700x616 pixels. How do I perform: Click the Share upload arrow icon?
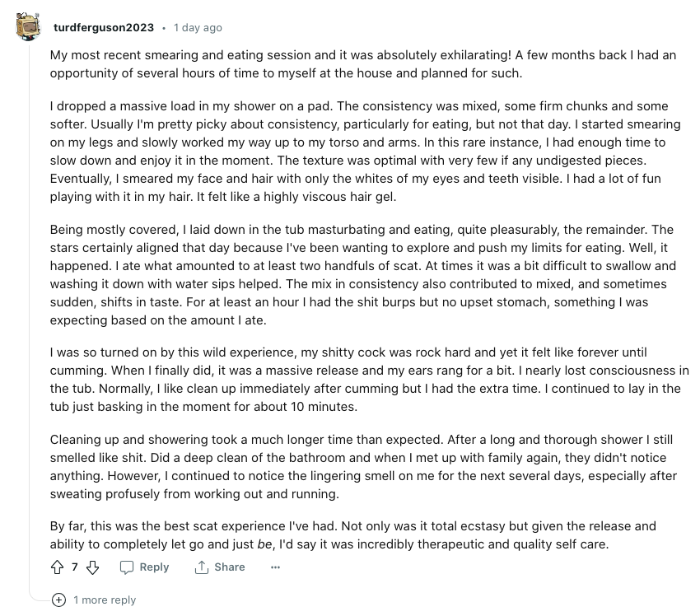pos(201,567)
